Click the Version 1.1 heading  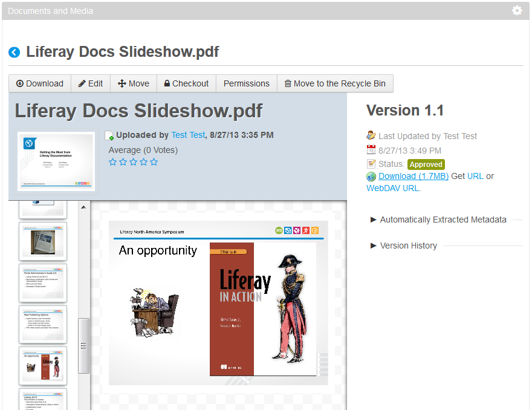(x=405, y=111)
